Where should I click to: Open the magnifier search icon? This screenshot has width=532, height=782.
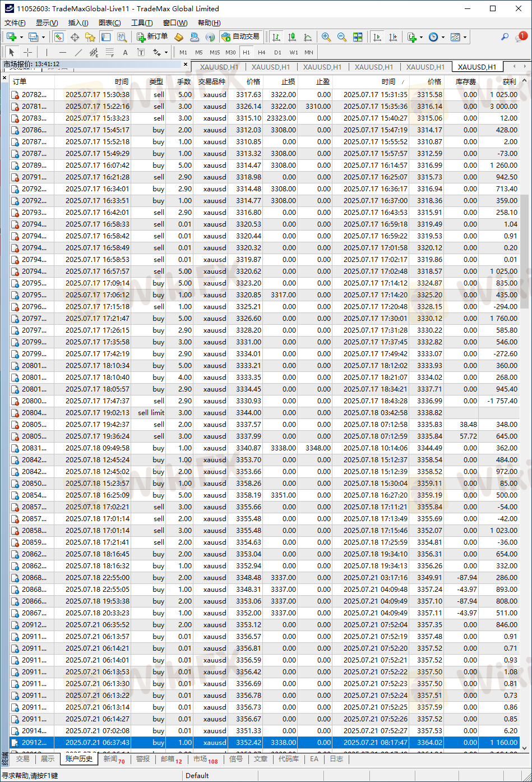505,37
